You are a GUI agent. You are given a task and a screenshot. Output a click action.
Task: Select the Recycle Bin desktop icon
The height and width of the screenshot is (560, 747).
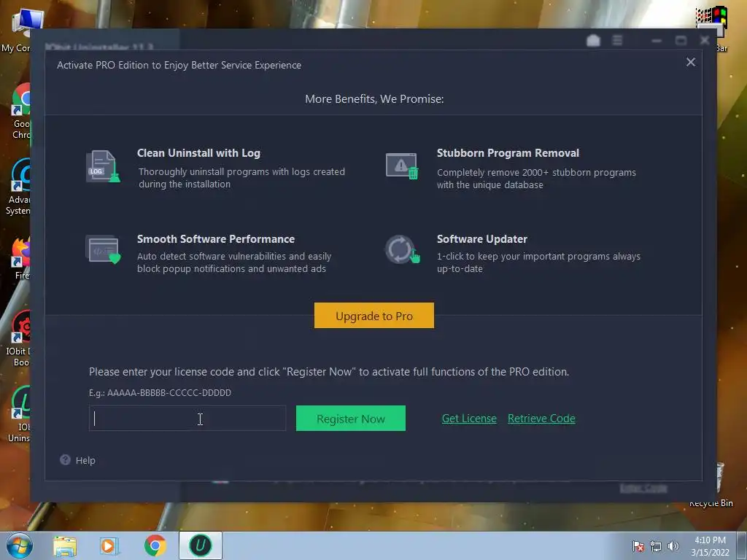click(720, 485)
